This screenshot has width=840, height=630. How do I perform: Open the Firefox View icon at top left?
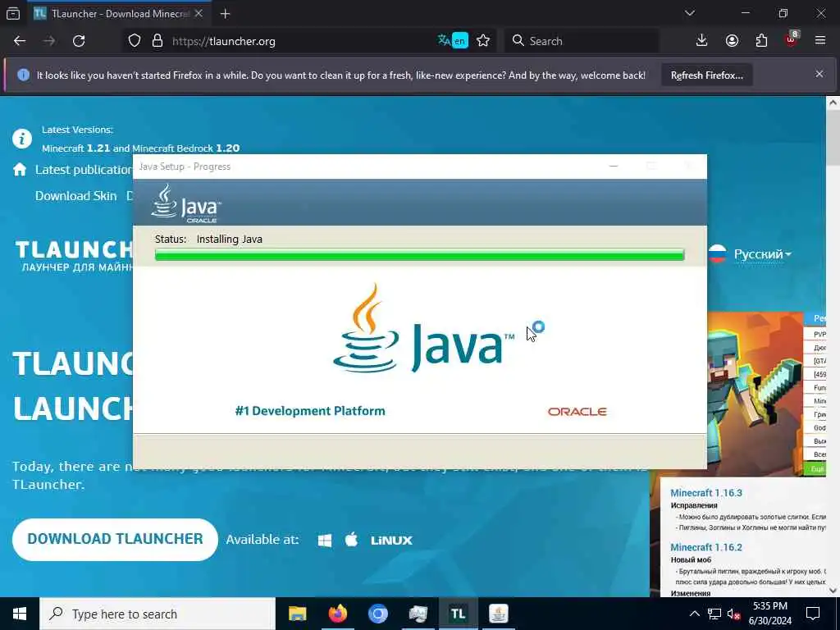(x=13, y=14)
